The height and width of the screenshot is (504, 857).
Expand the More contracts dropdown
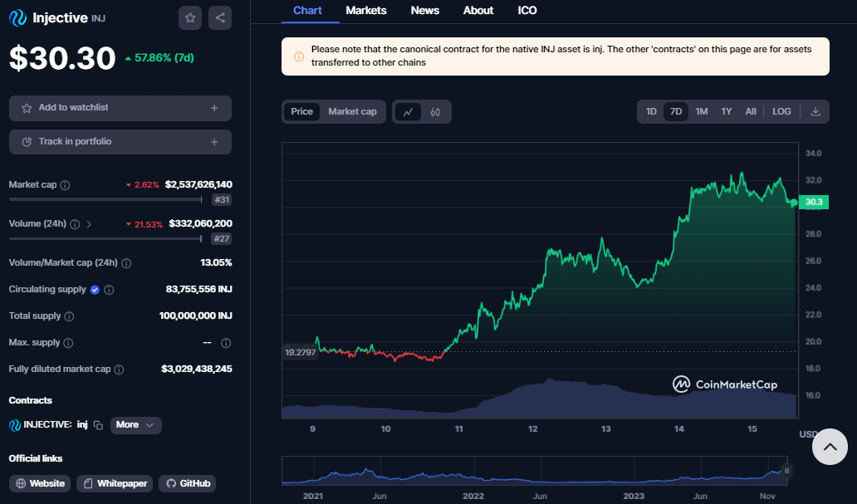(135, 425)
